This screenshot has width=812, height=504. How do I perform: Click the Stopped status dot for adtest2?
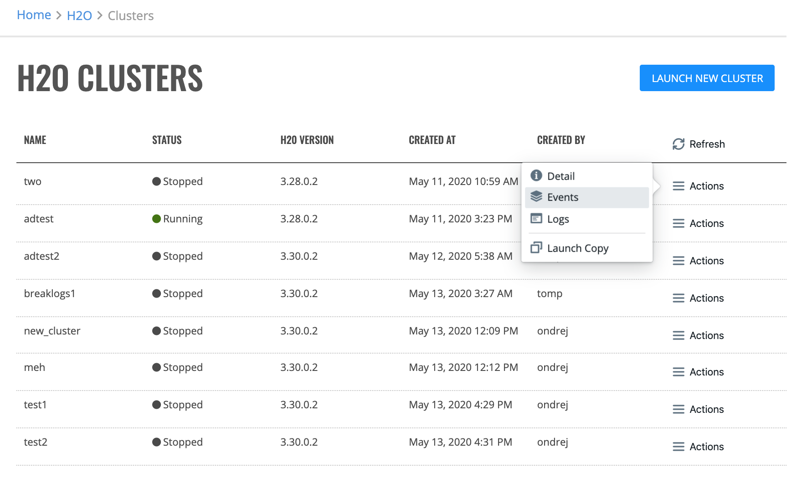[156, 256]
